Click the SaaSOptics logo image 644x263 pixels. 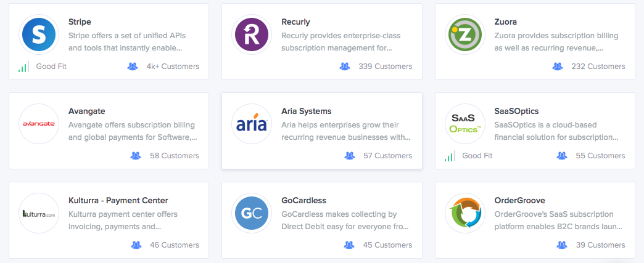pos(465,124)
